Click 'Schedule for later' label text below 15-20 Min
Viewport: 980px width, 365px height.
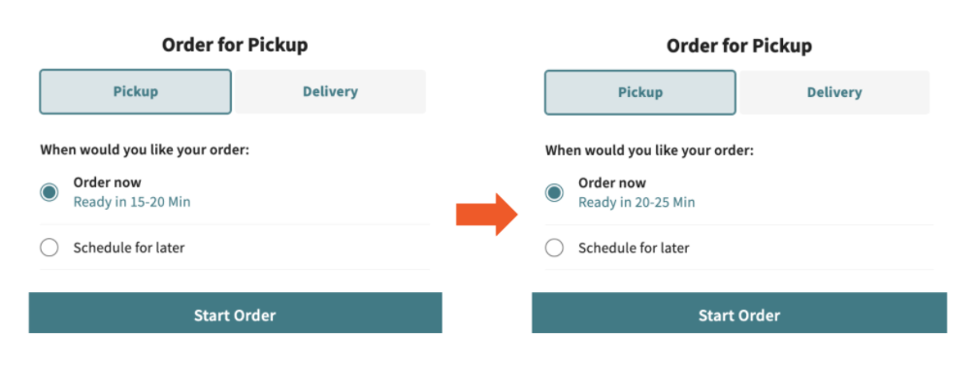(x=129, y=248)
